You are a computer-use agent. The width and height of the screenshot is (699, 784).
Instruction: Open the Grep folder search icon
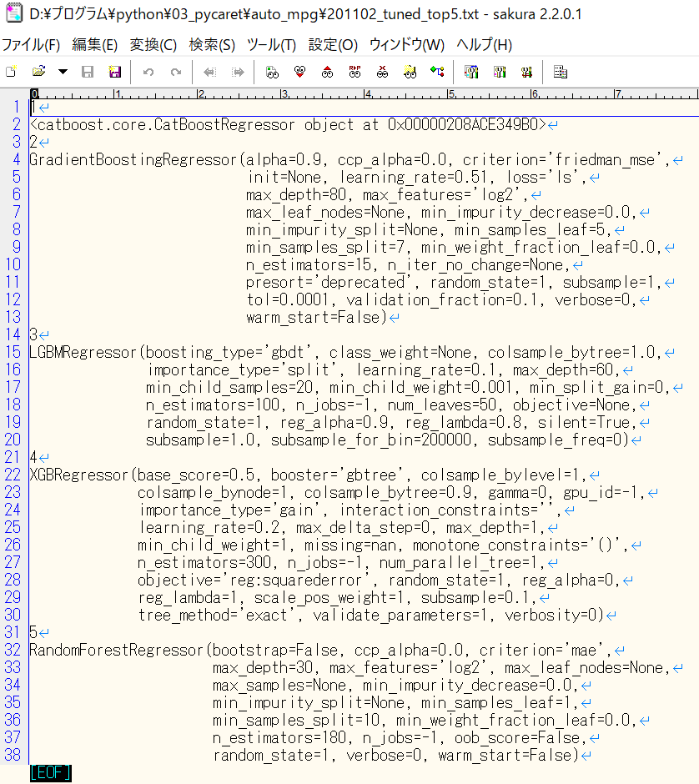[x=410, y=72]
